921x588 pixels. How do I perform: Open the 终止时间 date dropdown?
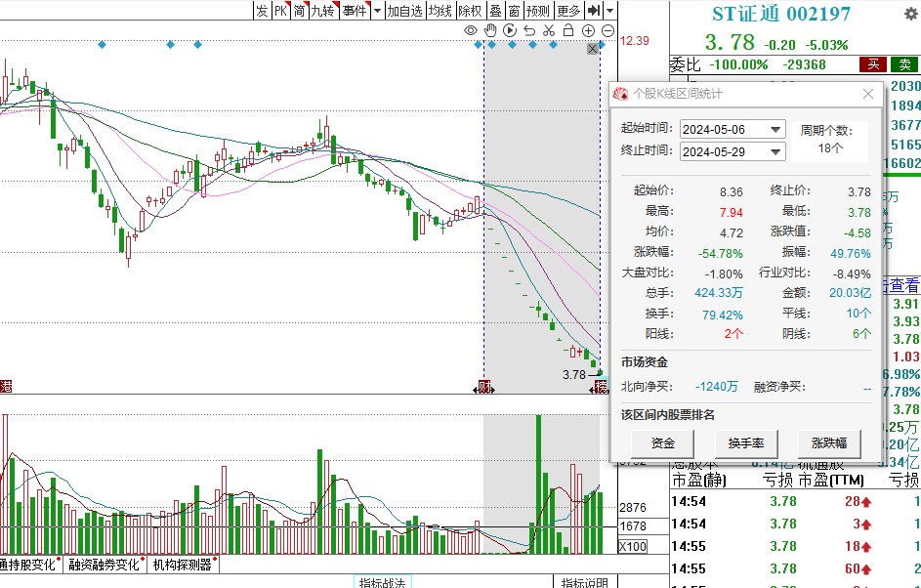(x=775, y=151)
